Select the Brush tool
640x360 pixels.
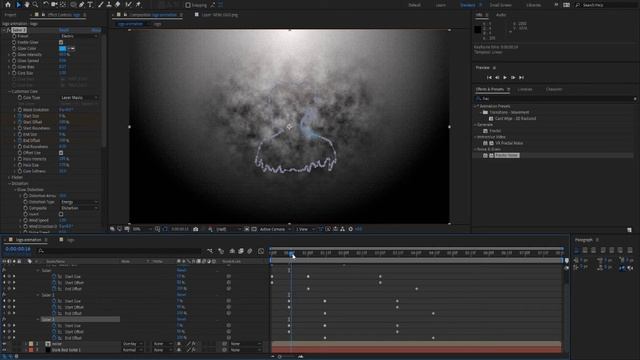pos(100,4)
